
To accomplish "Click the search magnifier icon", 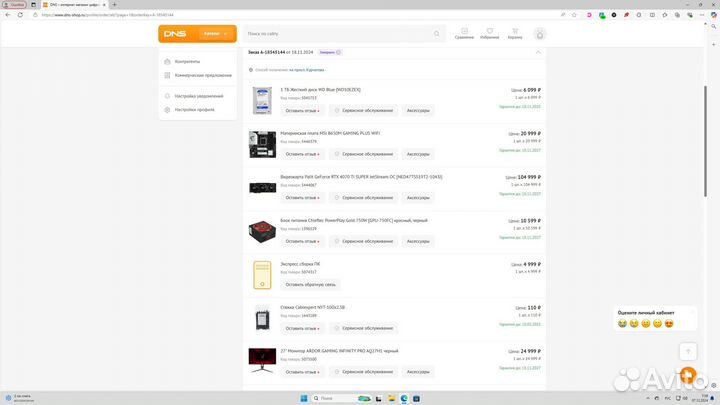I will click(x=437, y=34).
